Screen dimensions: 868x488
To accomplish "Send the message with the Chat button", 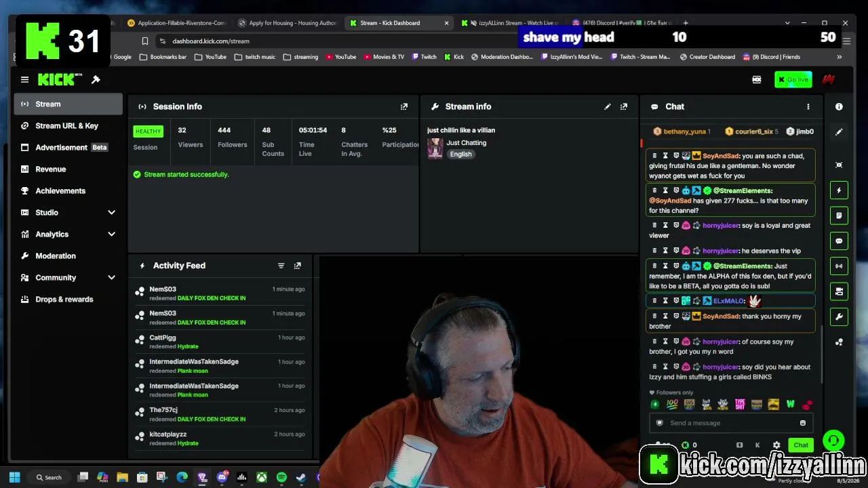I will pos(801,445).
